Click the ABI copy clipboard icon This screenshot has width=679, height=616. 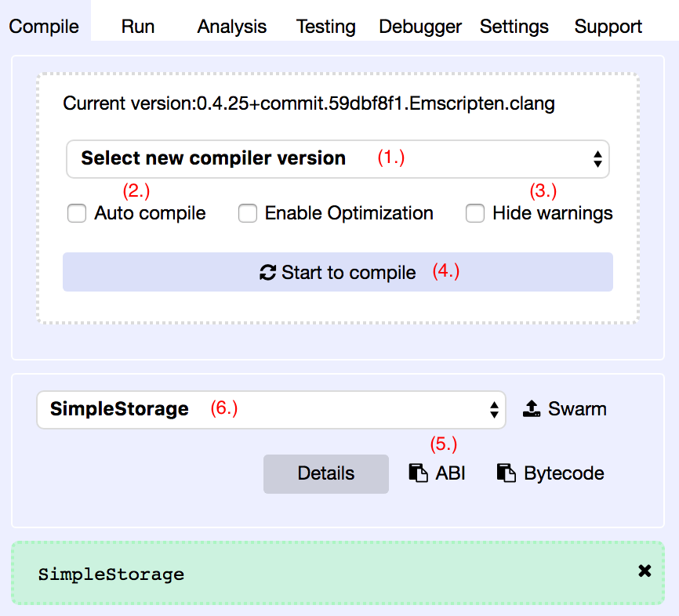pyautogui.click(x=418, y=473)
